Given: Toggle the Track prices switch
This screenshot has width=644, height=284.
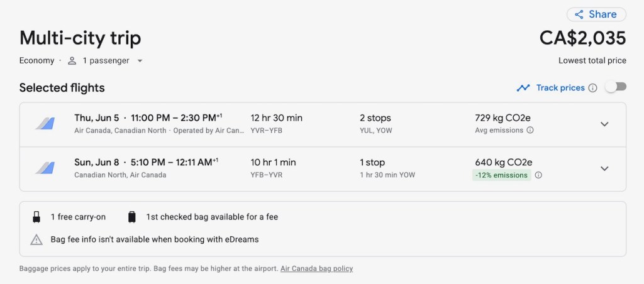Looking at the screenshot, I should coord(616,87).
